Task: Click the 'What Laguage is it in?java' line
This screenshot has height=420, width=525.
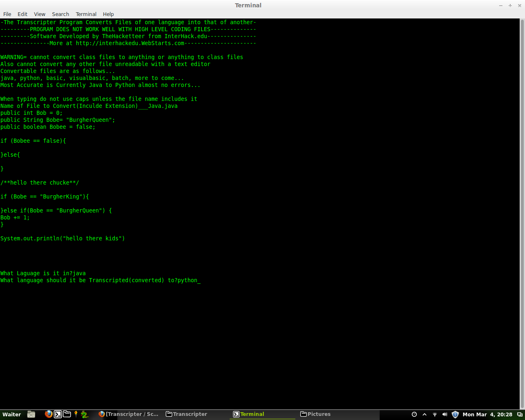Action: tap(43, 273)
